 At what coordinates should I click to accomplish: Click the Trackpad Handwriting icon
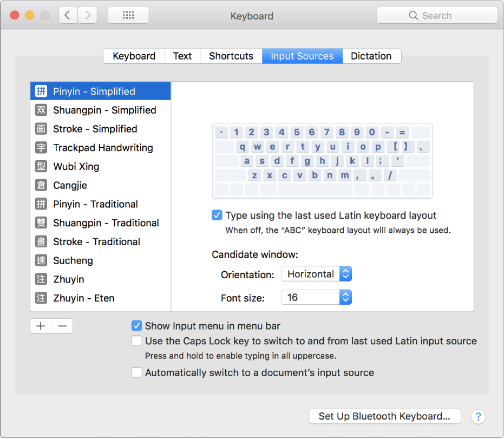(x=41, y=148)
